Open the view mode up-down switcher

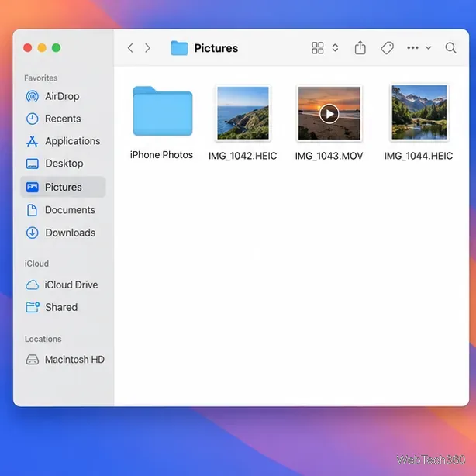click(x=335, y=48)
